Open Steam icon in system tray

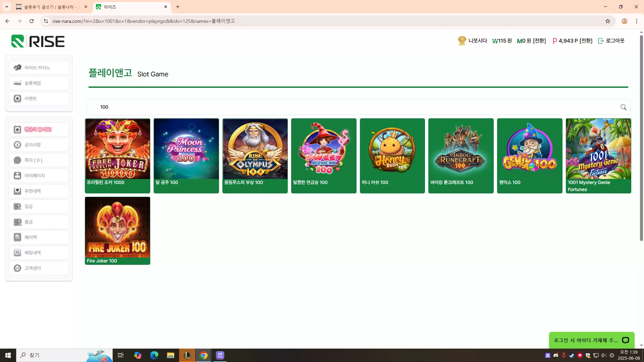tap(572, 355)
